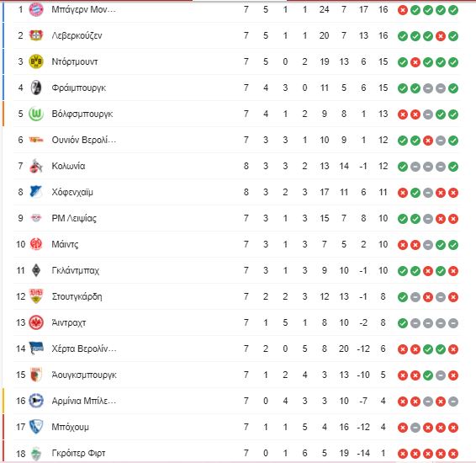Click Bayern's first red loss indicator
The height and width of the screenshot is (463, 476).
pos(403,10)
